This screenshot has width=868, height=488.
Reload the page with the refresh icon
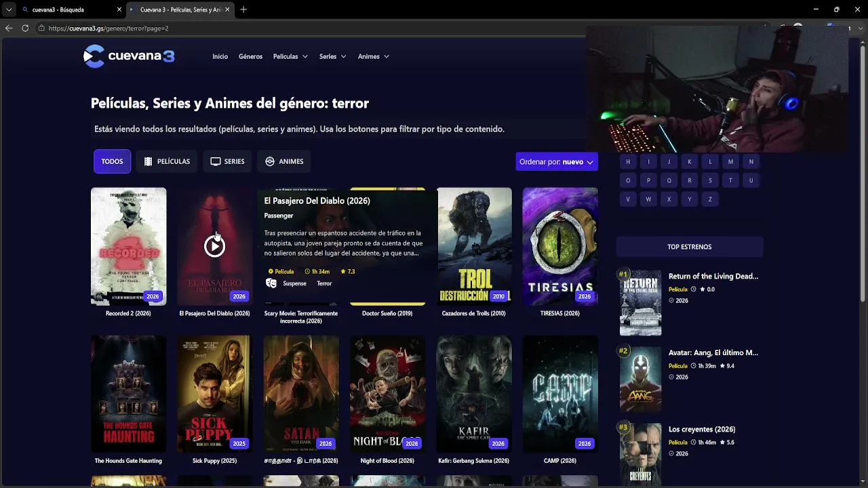[25, 28]
